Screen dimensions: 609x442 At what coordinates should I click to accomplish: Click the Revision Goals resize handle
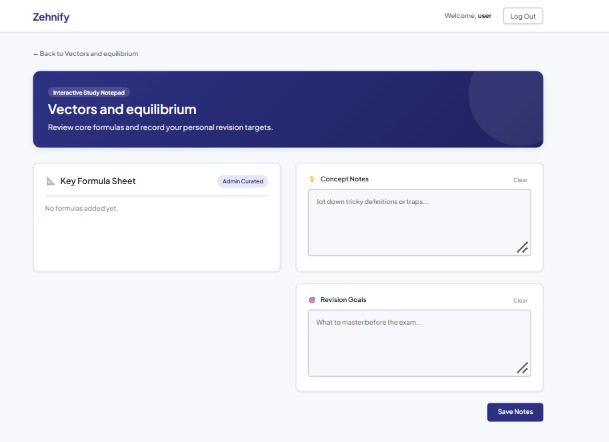[x=522, y=368]
